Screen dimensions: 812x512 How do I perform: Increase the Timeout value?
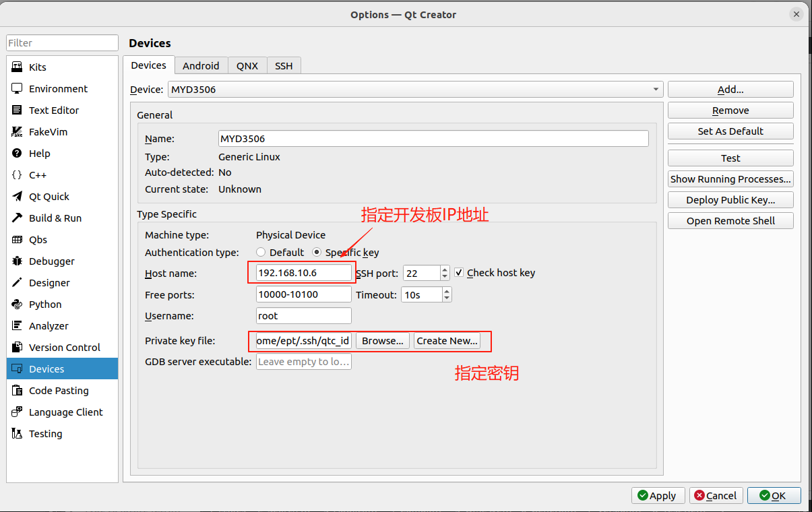click(447, 291)
